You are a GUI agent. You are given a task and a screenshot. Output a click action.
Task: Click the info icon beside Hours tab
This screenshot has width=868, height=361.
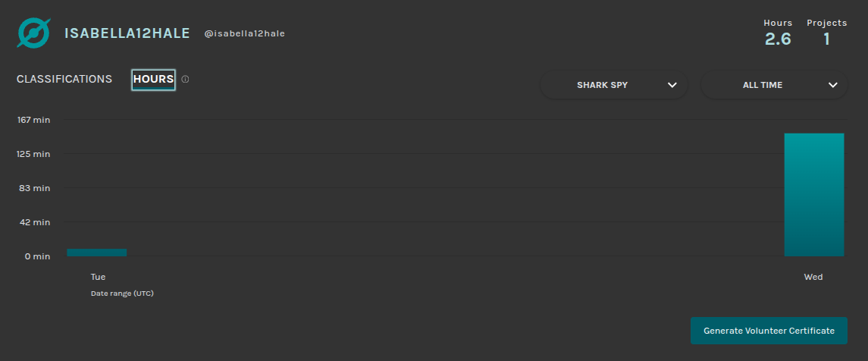pyautogui.click(x=185, y=79)
